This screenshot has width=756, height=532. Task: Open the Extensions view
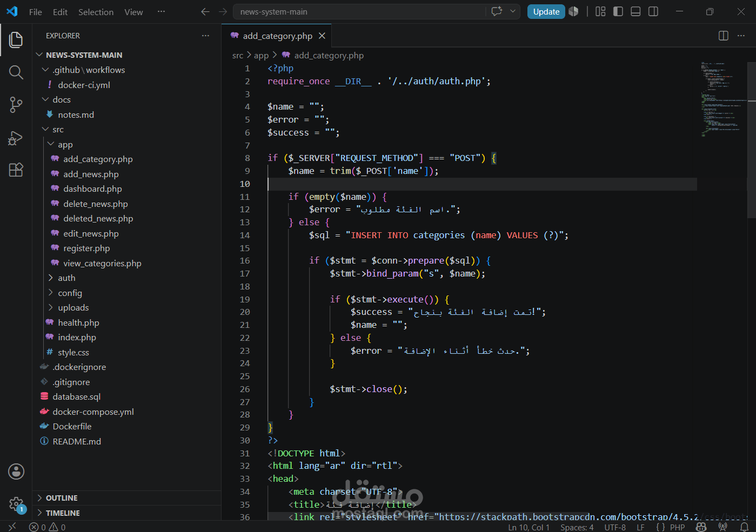pyautogui.click(x=16, y=170)
